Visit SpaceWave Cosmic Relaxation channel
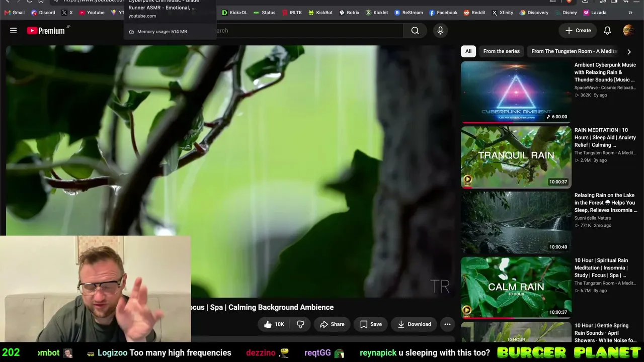Viewport: 644px width, 362px height. click(x=605, y=87)
